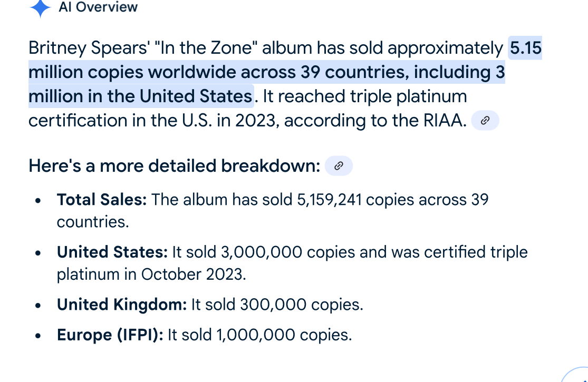
Task: Select the bold United Kingdom label
Action: (x=121, y=305)
